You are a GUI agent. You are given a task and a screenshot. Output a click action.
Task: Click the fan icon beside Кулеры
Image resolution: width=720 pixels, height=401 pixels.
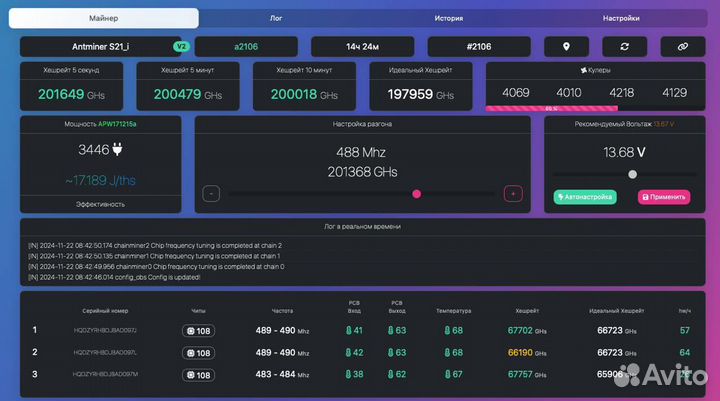[x=585, y=70]
